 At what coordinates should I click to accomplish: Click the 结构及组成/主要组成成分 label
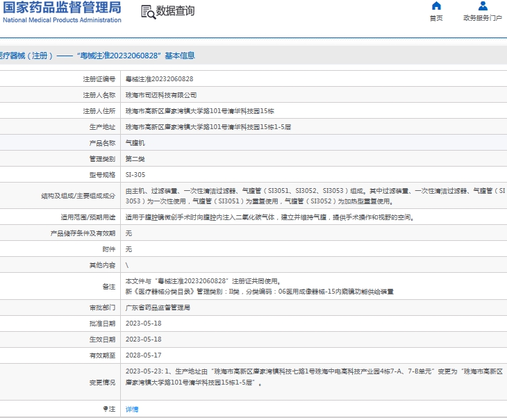click(78, 196)
